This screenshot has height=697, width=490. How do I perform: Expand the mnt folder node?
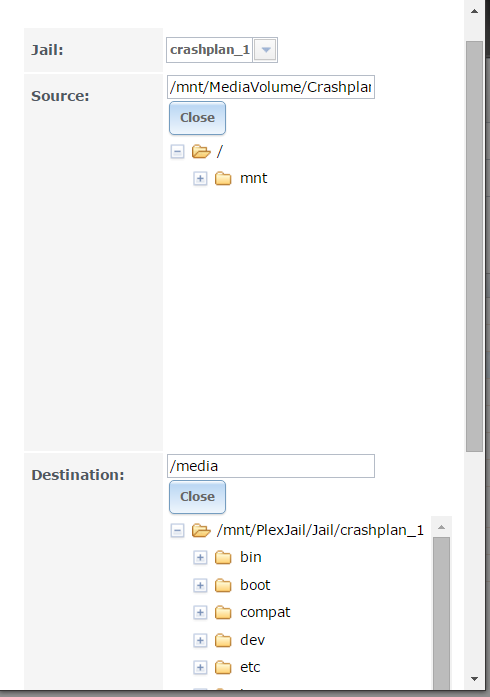pyautogui.click(x=200, y=179)
